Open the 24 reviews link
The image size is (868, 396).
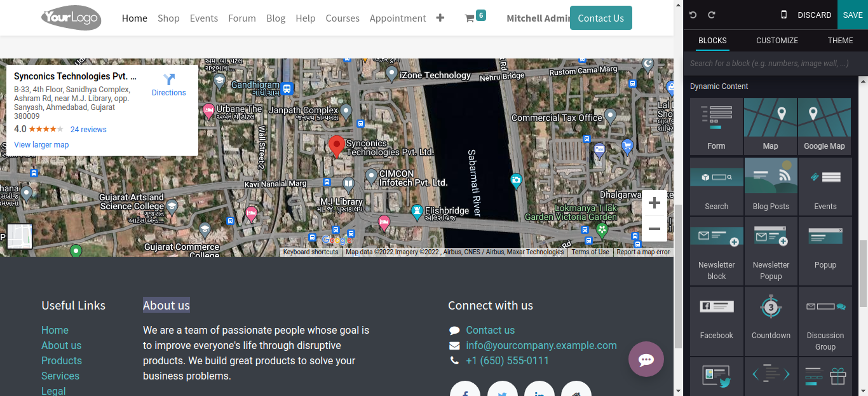point(88,130)
